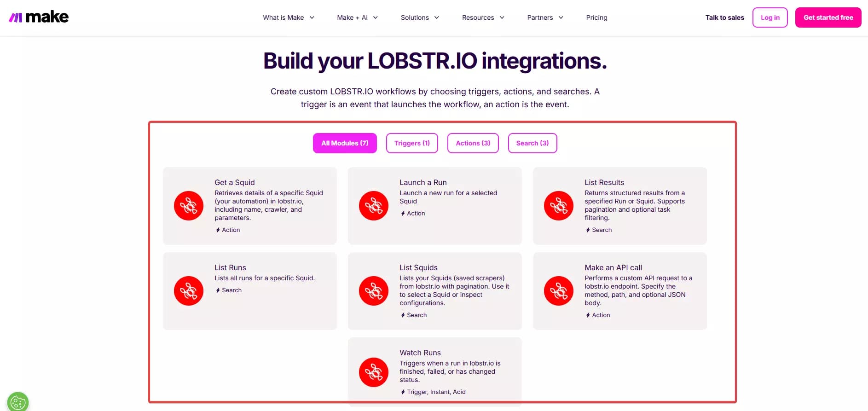Click the Watch Runs lobstr icon
This screenshot has width=868, height=411.
(374, 372)
